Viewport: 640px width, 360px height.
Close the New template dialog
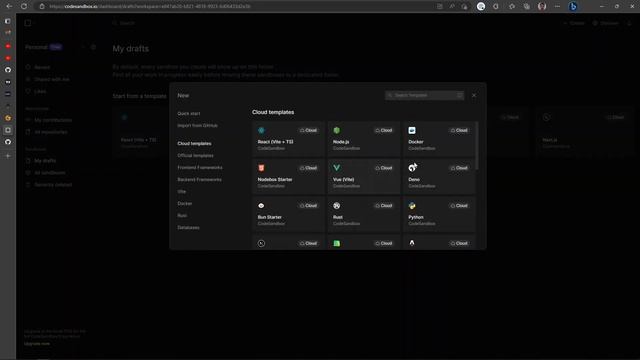(x=474, y=95)
